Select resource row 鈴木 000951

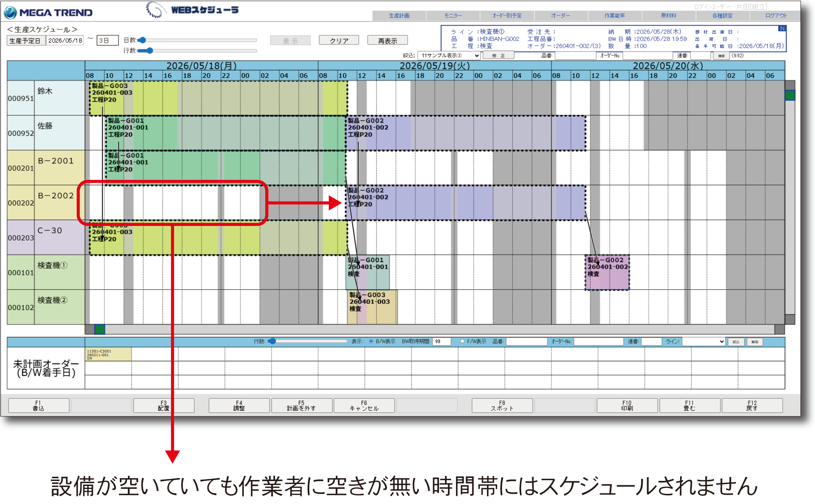tap(46, 98)
